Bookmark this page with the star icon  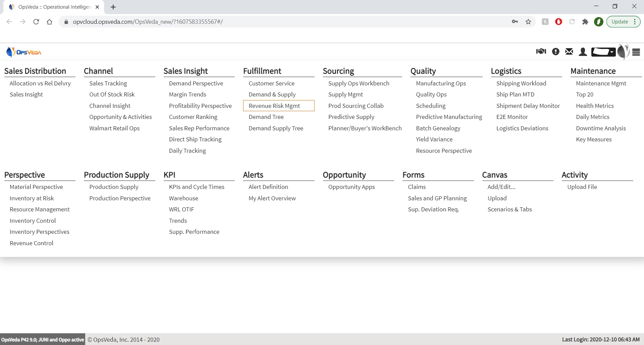[x=528, y=22]
